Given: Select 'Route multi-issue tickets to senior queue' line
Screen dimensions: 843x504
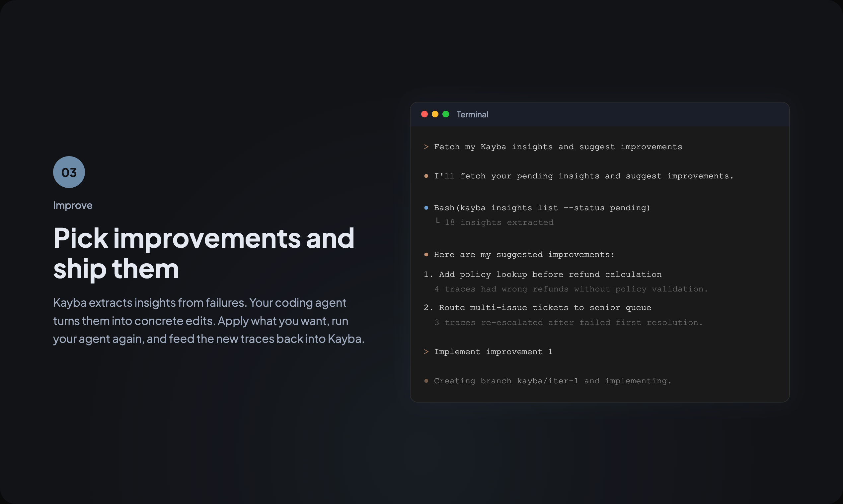Looking at the screenshot, I should point(545,308).
